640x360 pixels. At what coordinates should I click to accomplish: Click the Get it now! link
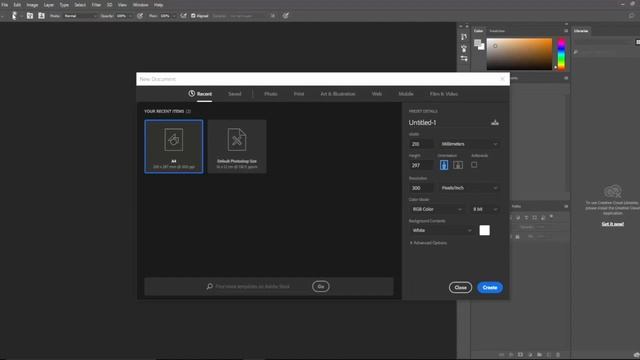613,224
